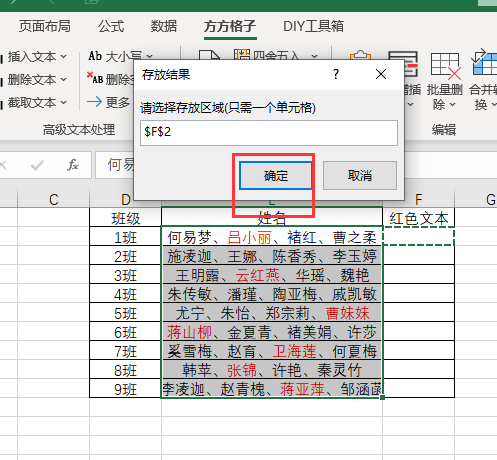Image resolution: width=497 pixels, height=460 pixels.
Task: Select column F header
Action: [419, 200]
